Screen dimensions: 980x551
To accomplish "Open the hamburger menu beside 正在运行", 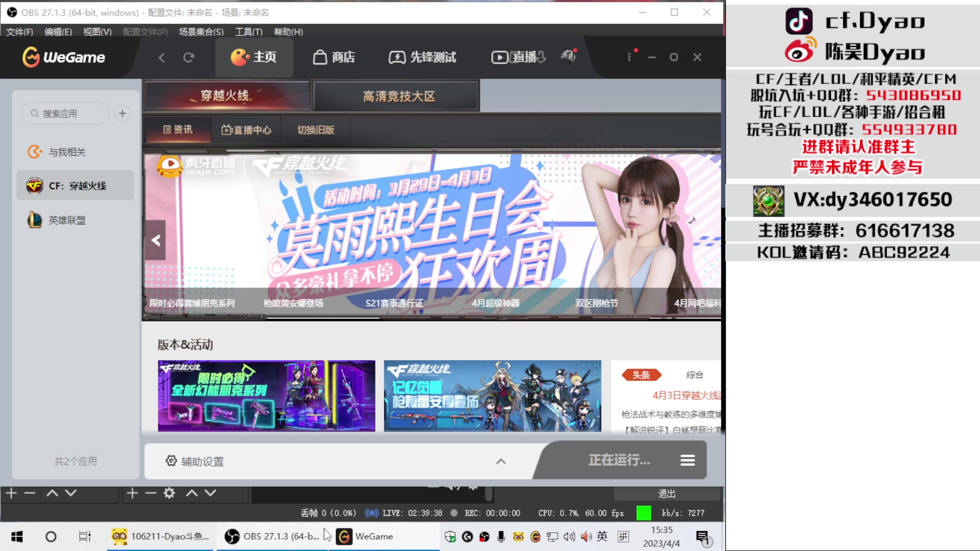I will [688, 460].
